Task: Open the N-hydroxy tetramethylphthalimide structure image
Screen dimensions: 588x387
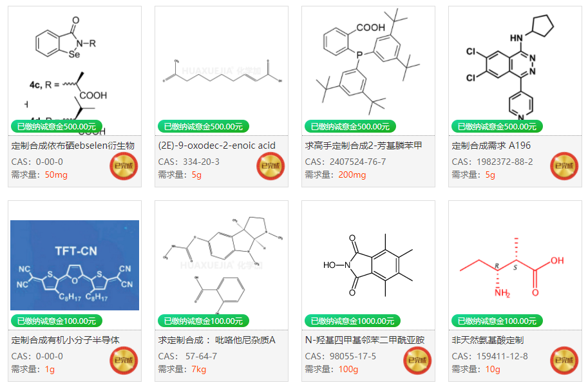Action: coord(368,265)
